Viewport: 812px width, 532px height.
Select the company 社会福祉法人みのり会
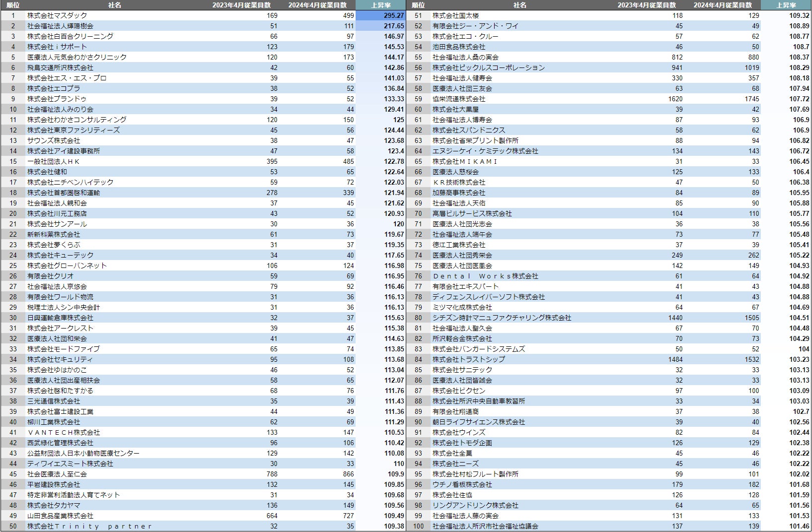click(60, 109)
